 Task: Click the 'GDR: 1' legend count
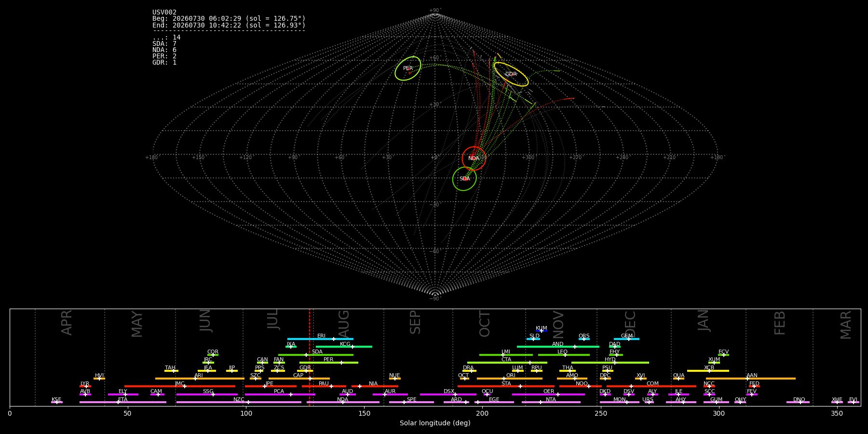tap(164, 63)
